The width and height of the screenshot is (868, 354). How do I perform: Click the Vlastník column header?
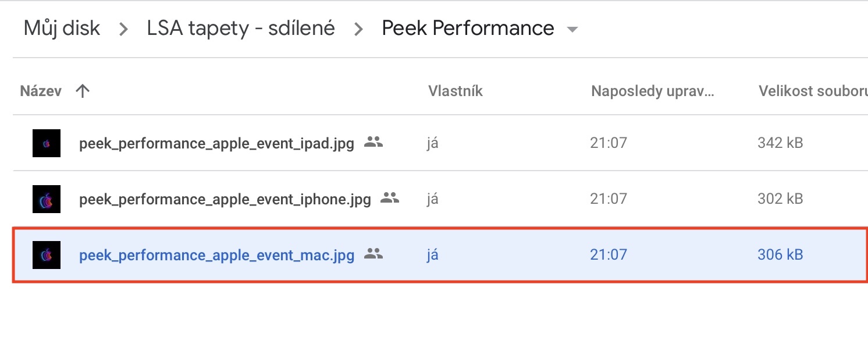click(456, 91)
